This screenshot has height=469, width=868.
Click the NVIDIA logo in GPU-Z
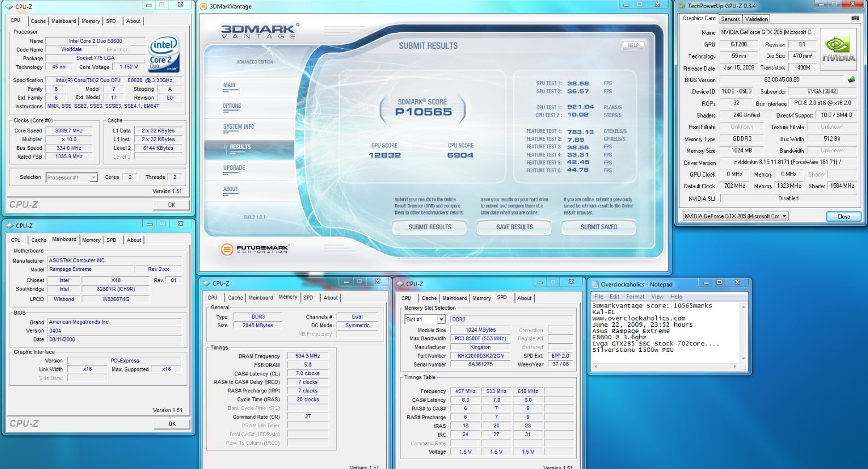click(x=838, y=49)
